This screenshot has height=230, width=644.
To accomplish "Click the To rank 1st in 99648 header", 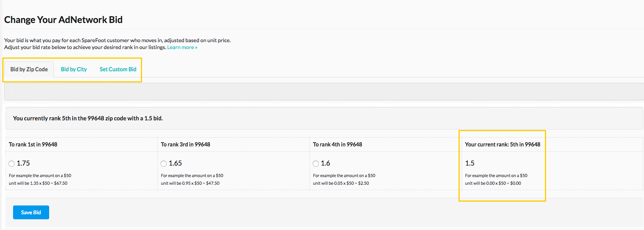I will coord(33,145).
